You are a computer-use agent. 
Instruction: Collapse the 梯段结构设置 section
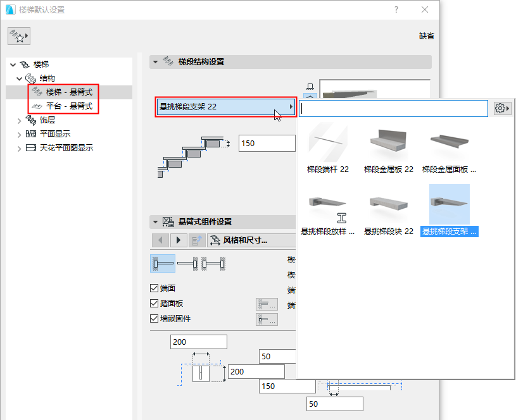[x=155, y=61]
